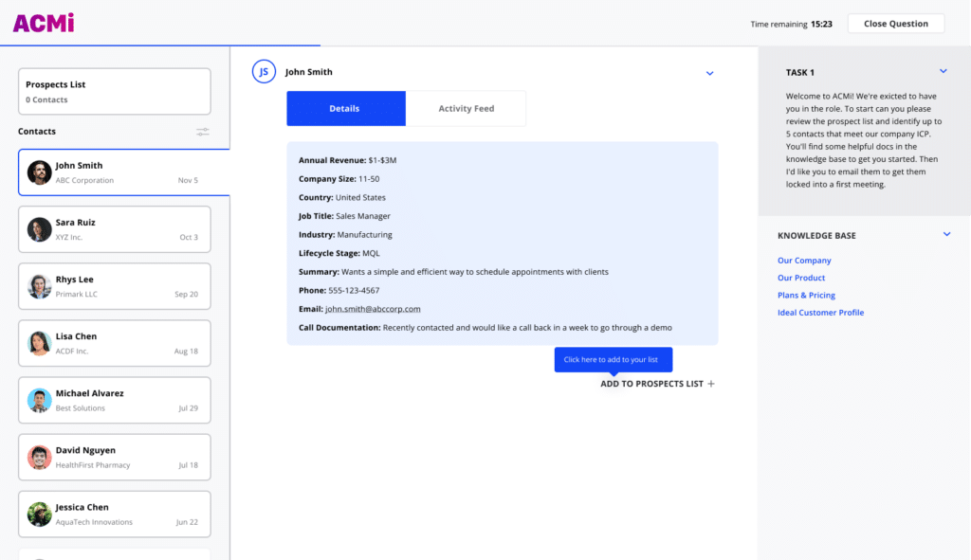Click David Nguyen's profile photo
Image resolution: width=971 pixels, height=560 pixels.
39,458
